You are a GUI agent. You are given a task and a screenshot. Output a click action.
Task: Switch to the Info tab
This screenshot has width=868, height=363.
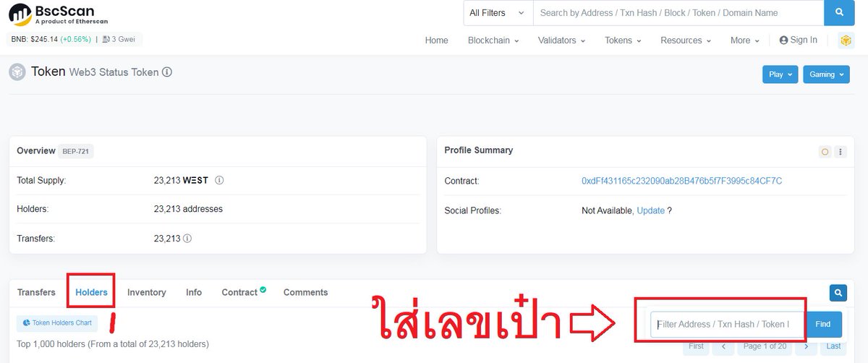point(194,292)
